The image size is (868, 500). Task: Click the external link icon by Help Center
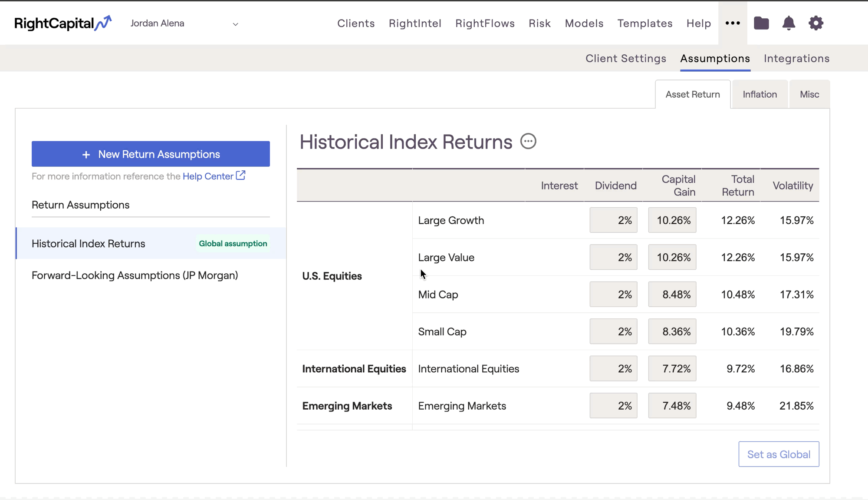241,175
